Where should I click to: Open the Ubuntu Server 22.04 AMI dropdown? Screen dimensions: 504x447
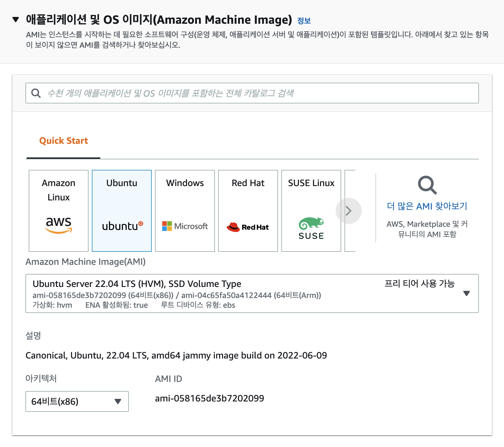(x=466, y=293)
